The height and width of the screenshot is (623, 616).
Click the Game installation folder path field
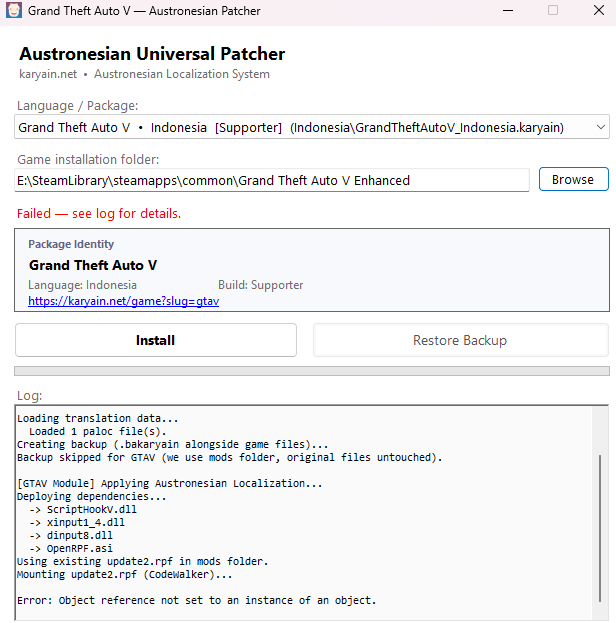(272, 180)
